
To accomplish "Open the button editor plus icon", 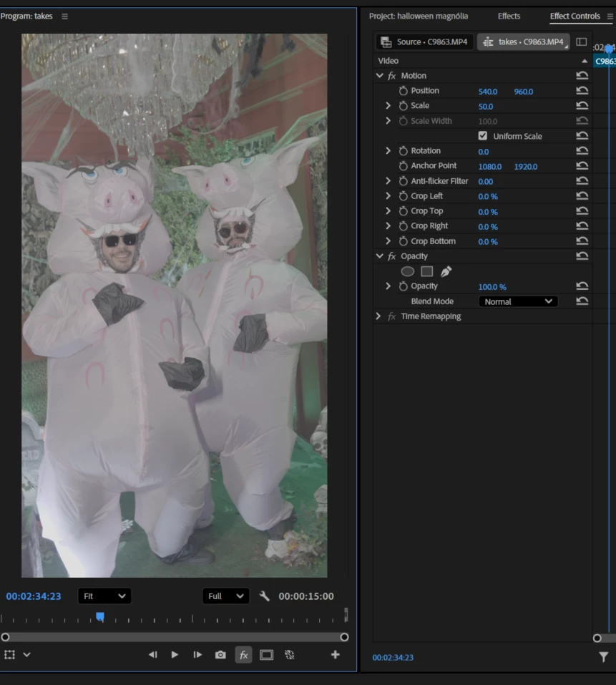I will (x=335, y=654).
